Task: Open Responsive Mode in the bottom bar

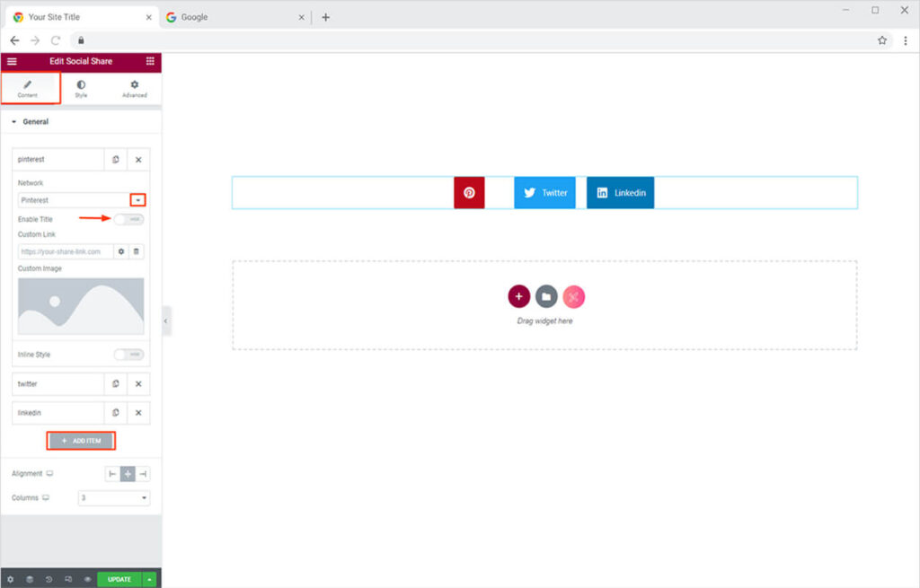Action: click(68, 579)
